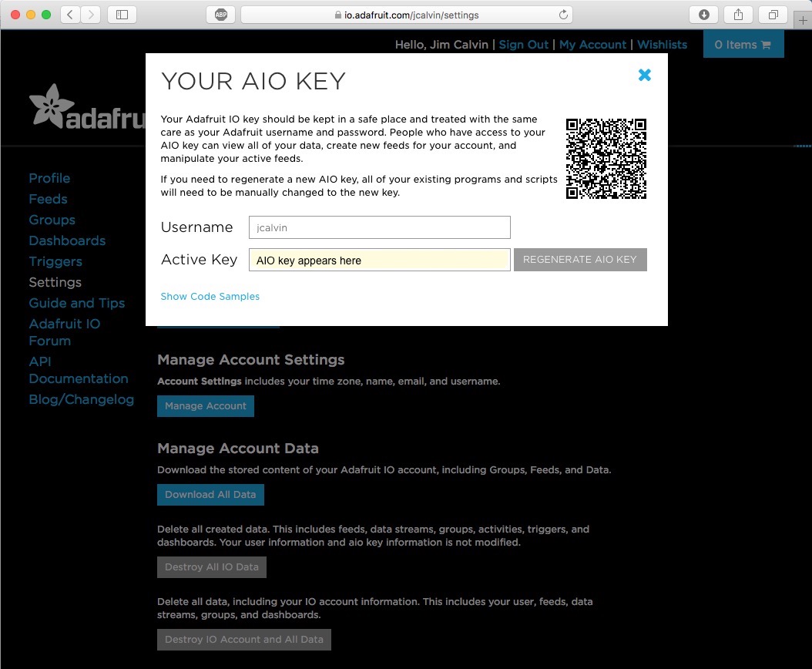Open Triggers in sidebar

55,261
